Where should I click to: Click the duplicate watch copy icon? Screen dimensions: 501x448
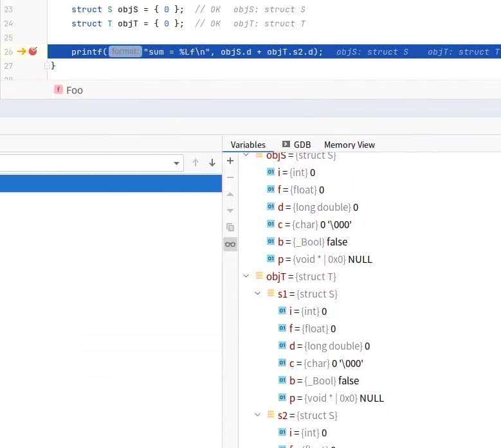coord(230,228)
